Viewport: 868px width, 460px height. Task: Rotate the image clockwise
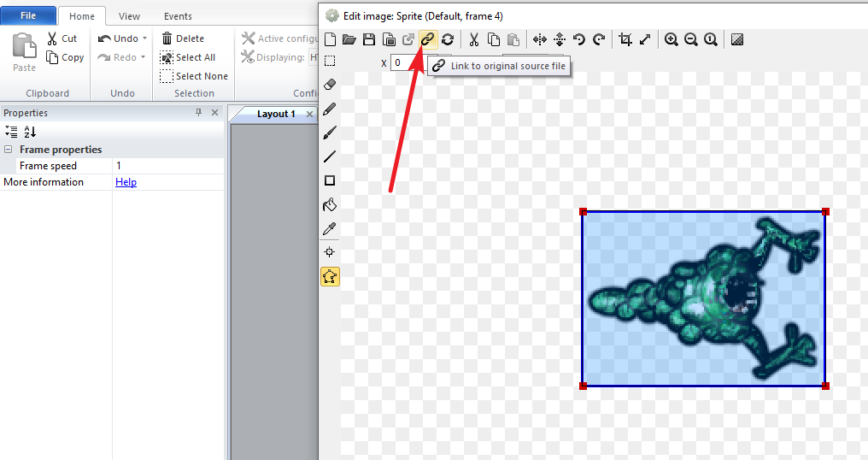pos(599,39)
